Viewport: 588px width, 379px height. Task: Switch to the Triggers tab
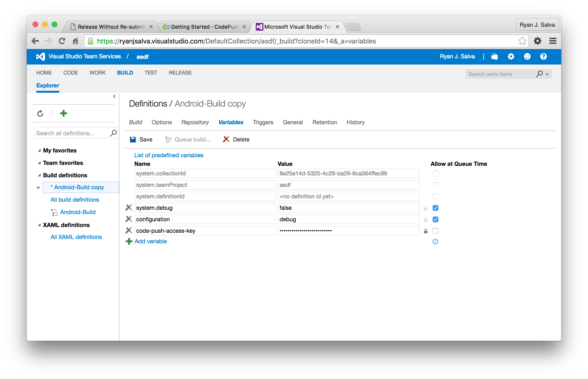click(x=263, y=122)
